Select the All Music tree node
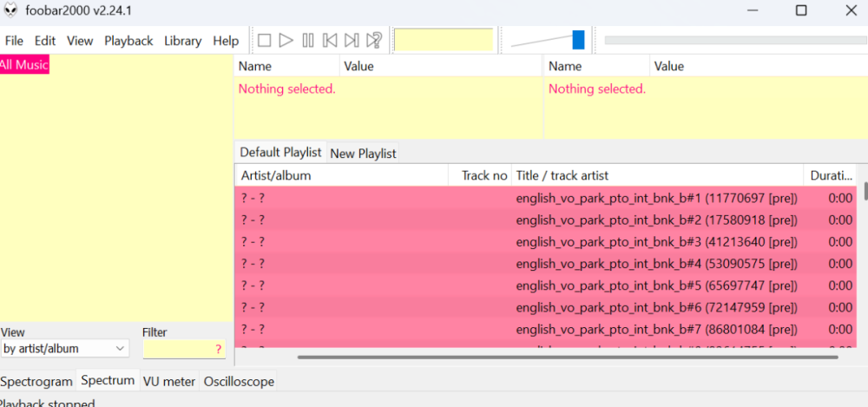Viewport: 868px width, 407px height. [24, 65]
